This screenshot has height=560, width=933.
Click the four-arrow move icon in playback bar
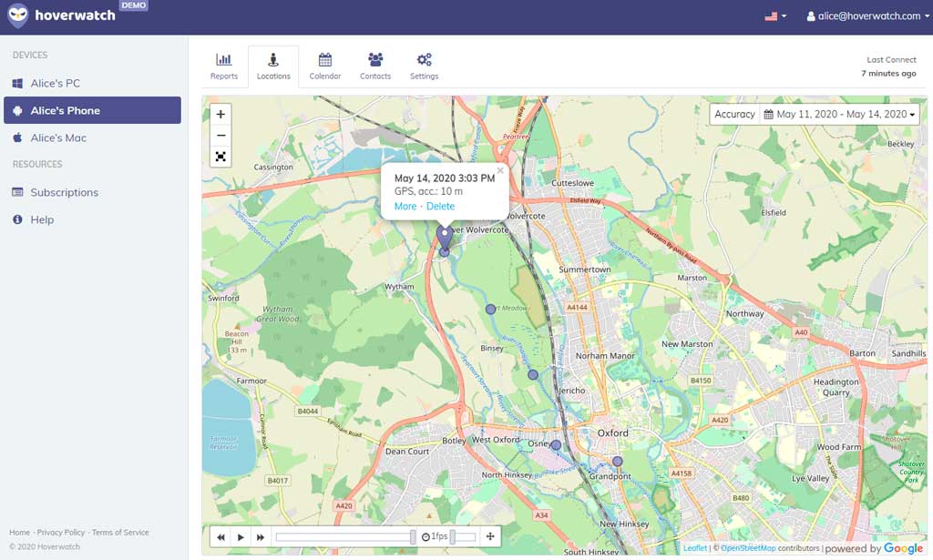pyautogui.click(x=490, y=537)
